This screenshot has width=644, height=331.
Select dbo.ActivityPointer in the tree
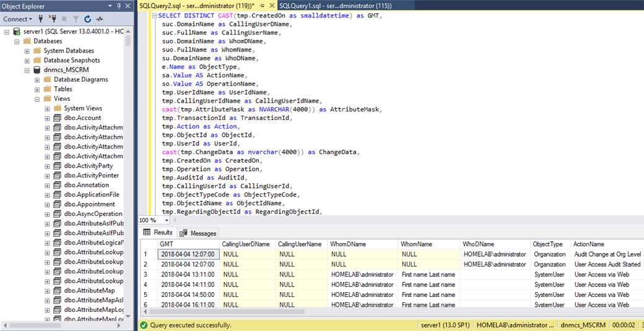coord(92,176)
